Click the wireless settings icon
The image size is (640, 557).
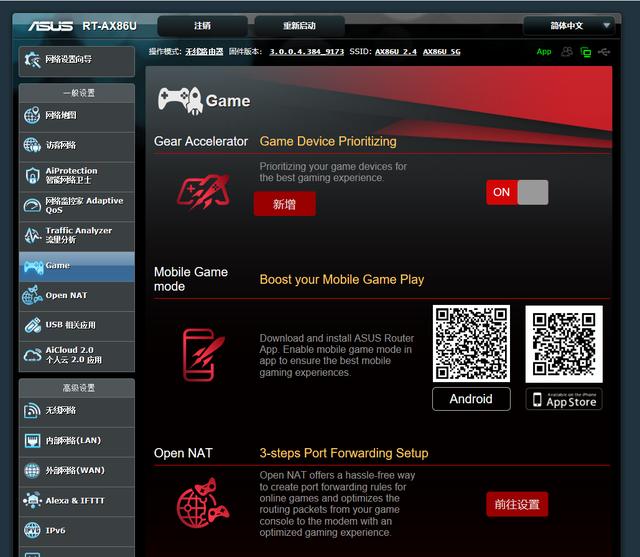pyautogui.click(x=32, y=411)
